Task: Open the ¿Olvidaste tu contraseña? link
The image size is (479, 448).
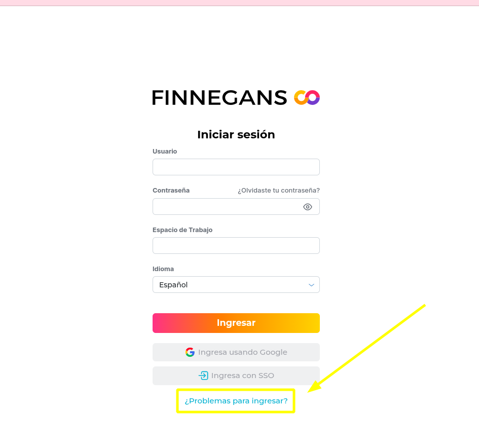Action: (x=279, y=191)
